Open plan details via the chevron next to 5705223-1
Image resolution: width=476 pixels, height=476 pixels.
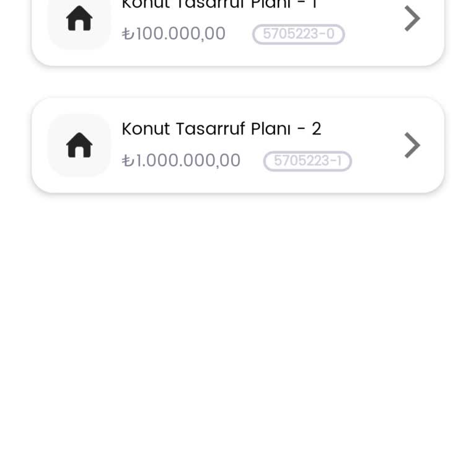(x=412, y=146)
